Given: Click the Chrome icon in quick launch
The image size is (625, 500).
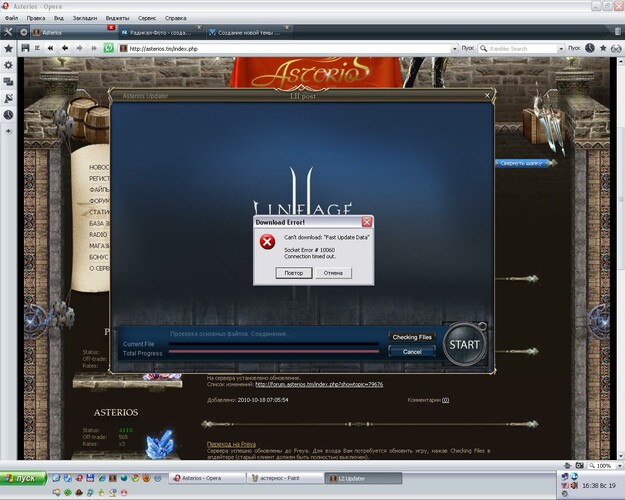Looking at the screenshot, I should 136,478.
